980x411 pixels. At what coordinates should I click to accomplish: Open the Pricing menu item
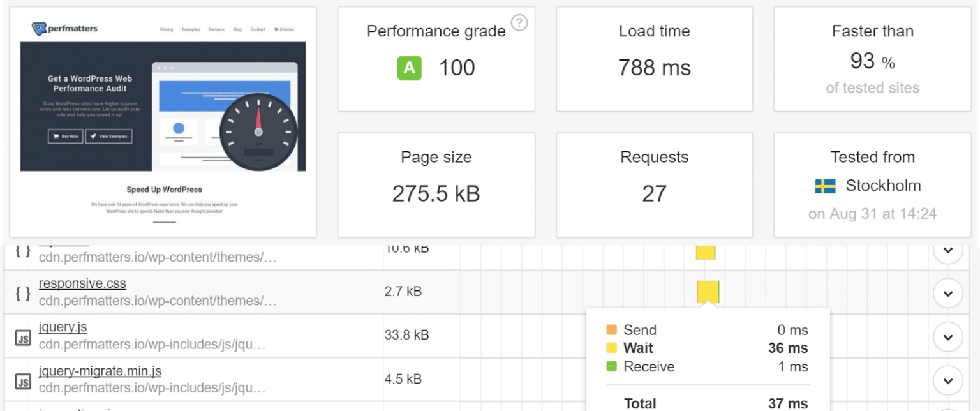pos(167,29)
